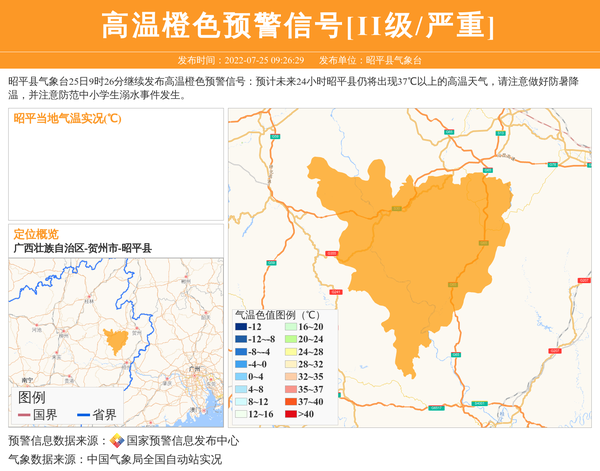Click the 南宁 city marker on overview map

click(28, 381)
